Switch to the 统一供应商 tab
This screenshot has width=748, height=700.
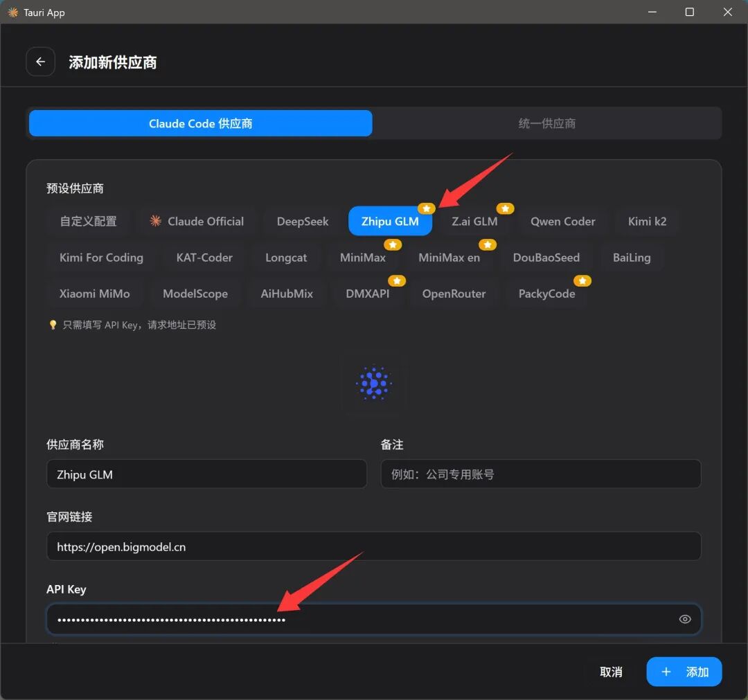[546, 123]
